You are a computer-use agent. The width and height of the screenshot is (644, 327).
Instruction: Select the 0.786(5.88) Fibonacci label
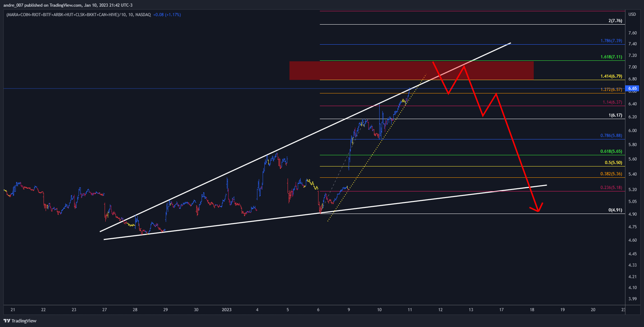point(611,136)
